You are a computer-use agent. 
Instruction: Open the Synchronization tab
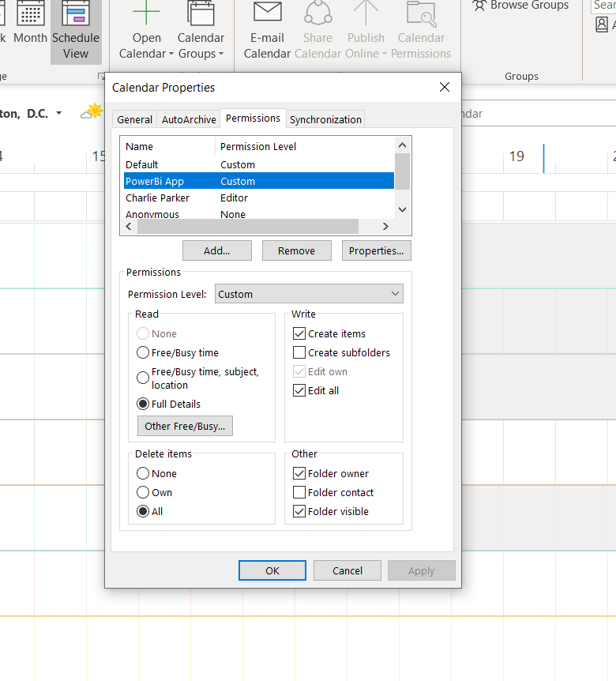[325, 119]
